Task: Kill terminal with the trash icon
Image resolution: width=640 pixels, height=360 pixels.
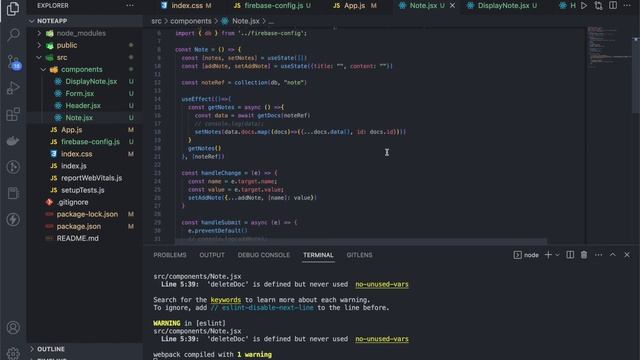Action: (x=584, y=255)
